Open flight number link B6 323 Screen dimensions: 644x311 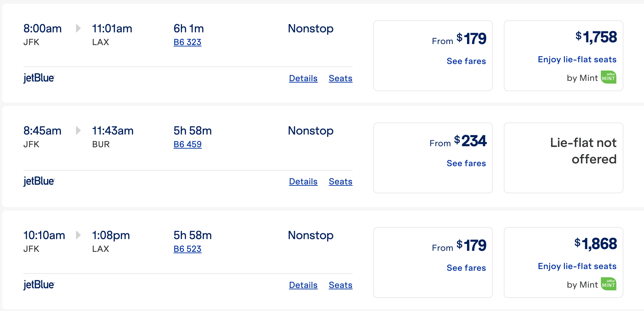187,42
